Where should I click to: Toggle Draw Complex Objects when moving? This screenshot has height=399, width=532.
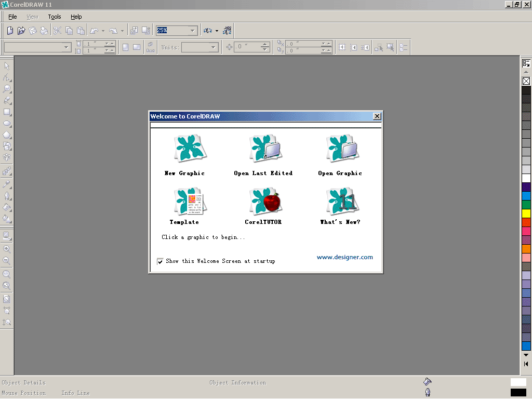[378, 47]
